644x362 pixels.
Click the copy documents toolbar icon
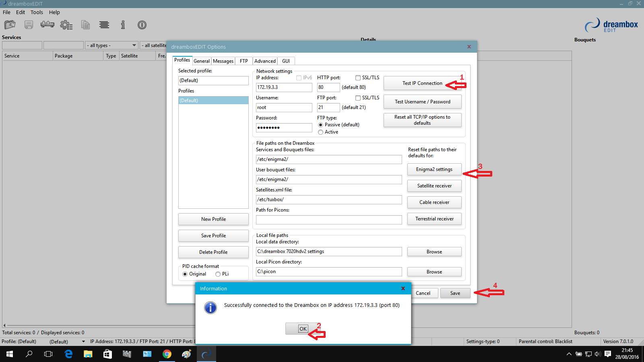[85, 25]
